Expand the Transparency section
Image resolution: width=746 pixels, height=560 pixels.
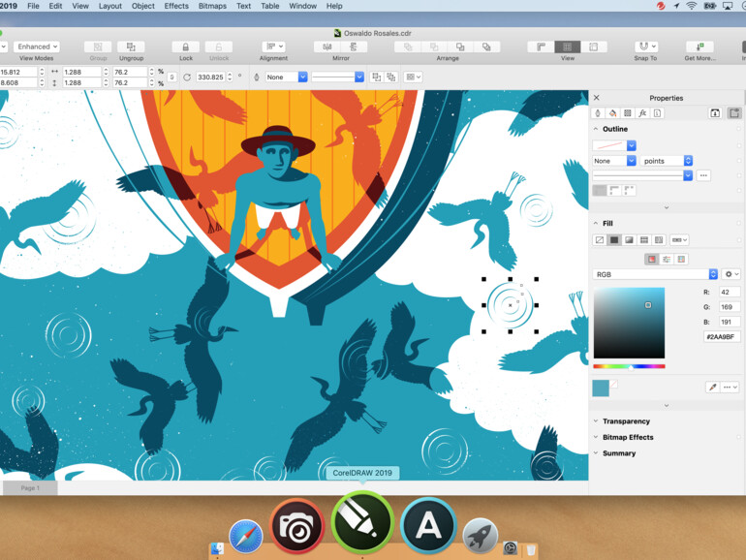596,421
